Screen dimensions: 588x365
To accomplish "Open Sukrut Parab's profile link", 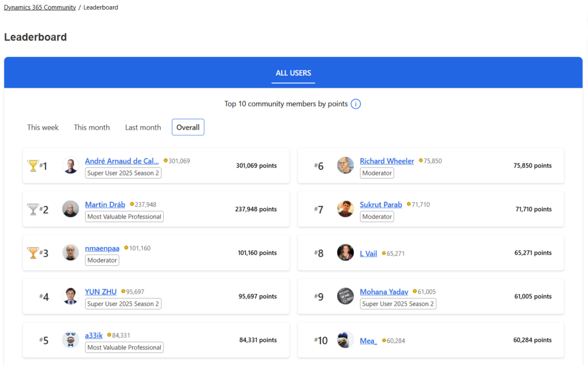I will 381,204.
